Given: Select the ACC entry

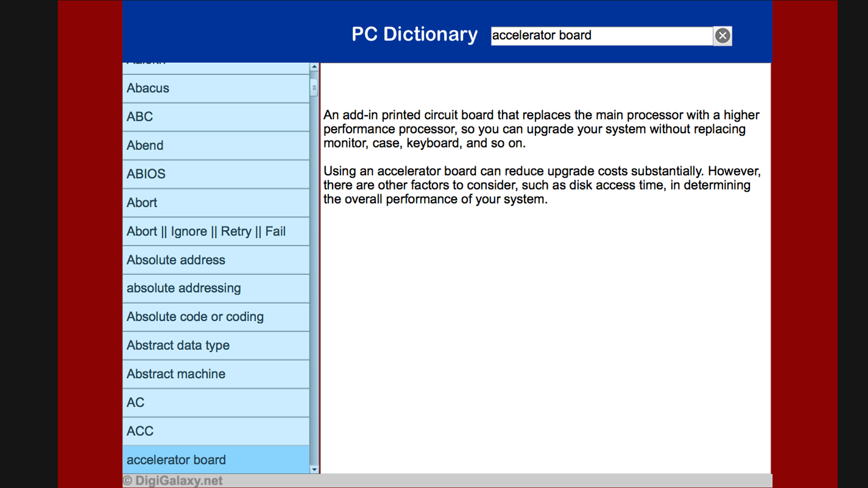Looking at the screenshot, I should 216,432.
